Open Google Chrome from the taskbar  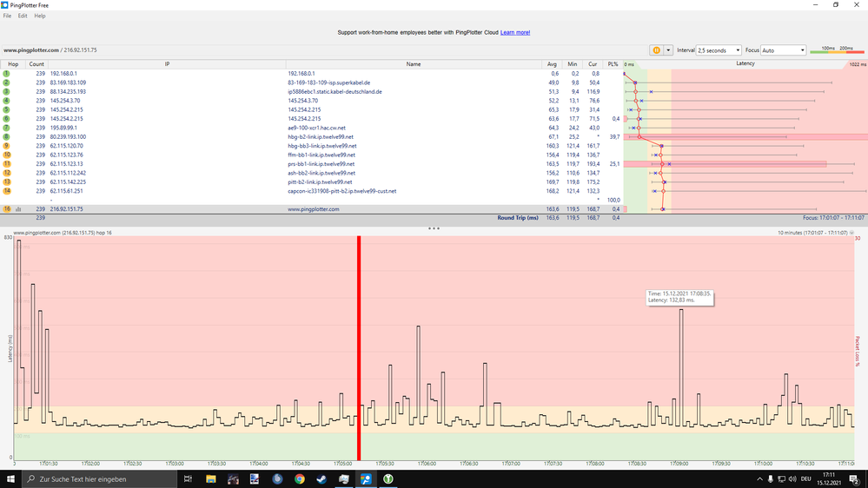coord(300,479)
